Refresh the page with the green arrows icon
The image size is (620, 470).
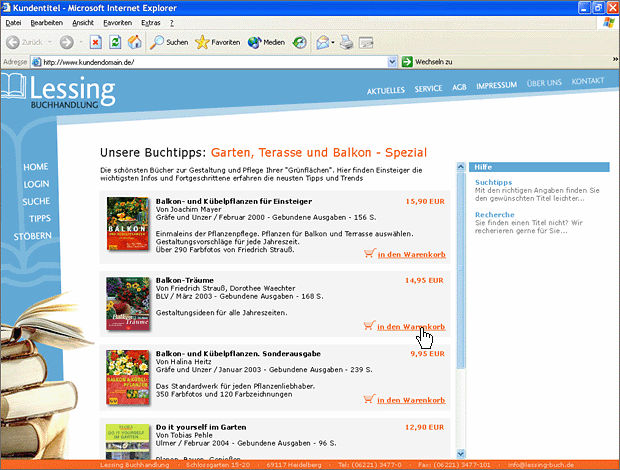[115, 42]
